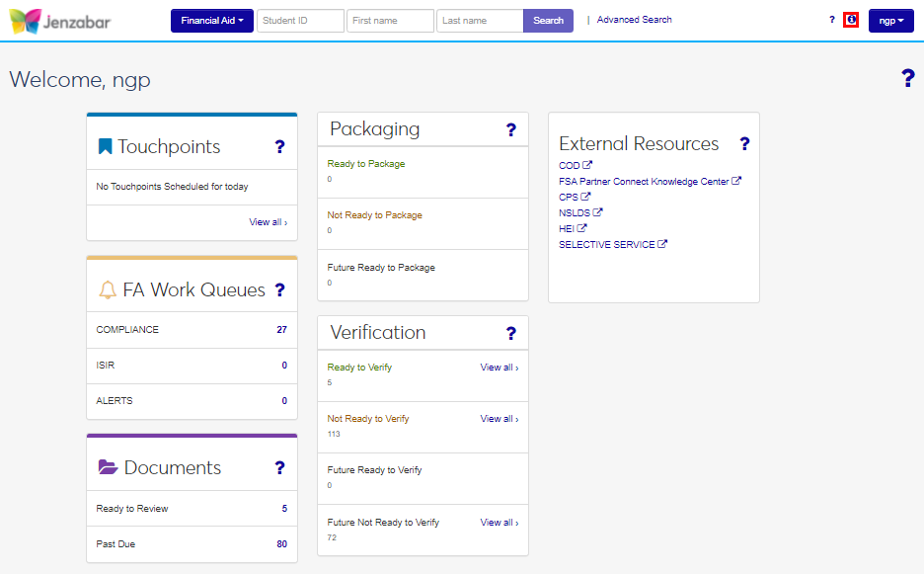Screen dimensions: 924x574
Task: Click the red-outlined info icon in header
Action: click(851, 20)
